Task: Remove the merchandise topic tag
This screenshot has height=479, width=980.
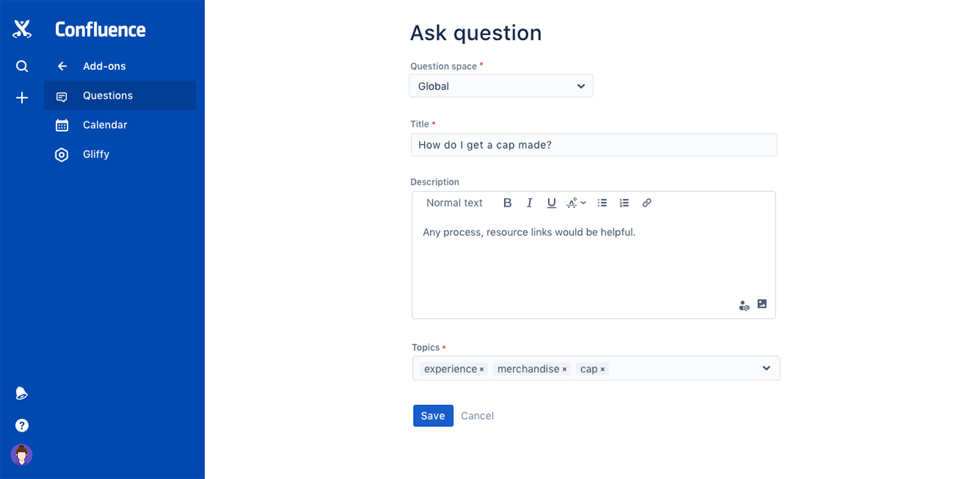Action: [565, 369]
